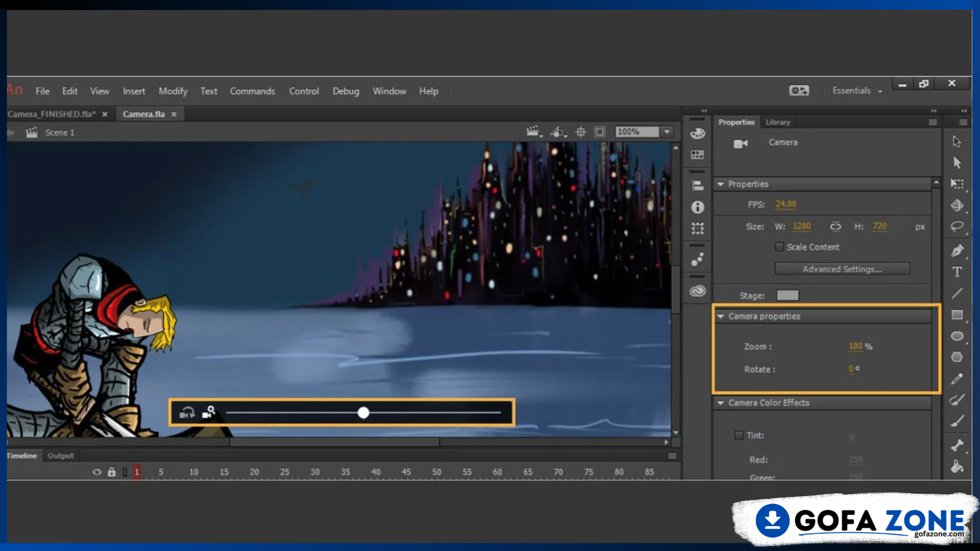This screenshot has width=980, height=551.
Task: Open the Timeline panel options menu
Action: pyautogui.click(x=672, y=456)
